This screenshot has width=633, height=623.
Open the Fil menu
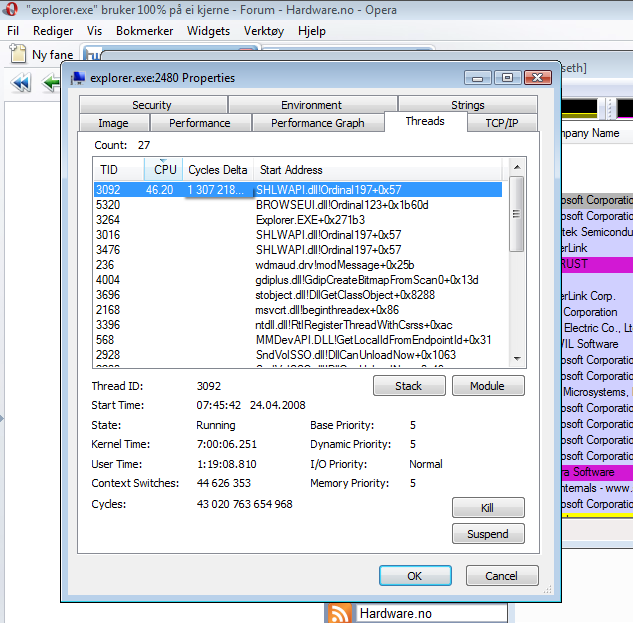pyautogui.click(x=13, y=31)
